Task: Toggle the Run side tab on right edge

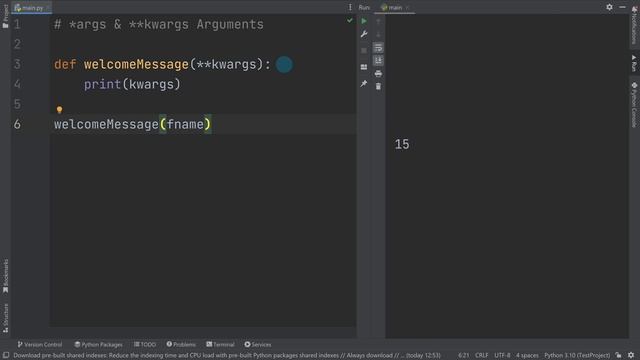Action: point(634,63)
